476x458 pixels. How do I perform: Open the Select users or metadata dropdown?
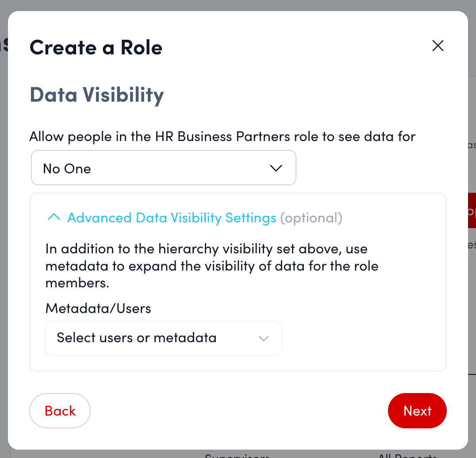tap(163, 338)
